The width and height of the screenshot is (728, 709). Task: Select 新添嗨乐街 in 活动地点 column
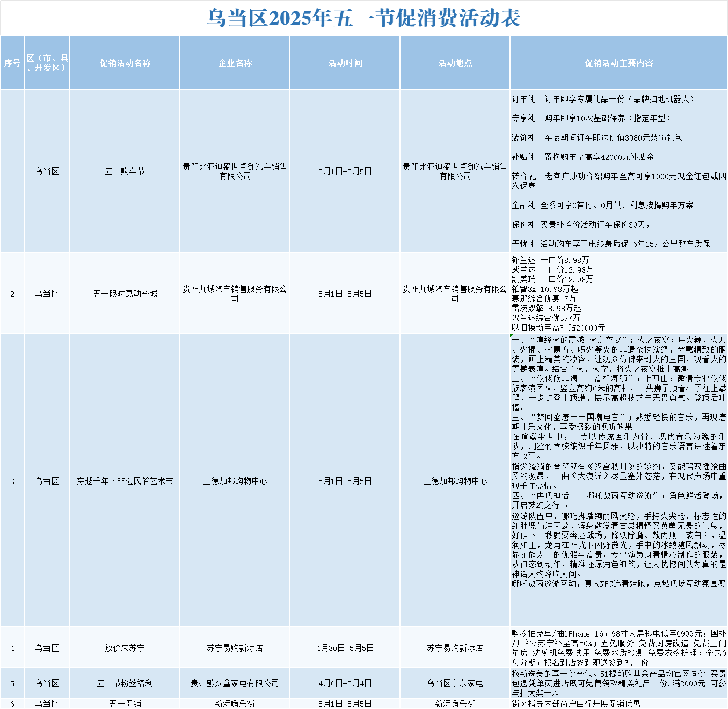(455, 704)
